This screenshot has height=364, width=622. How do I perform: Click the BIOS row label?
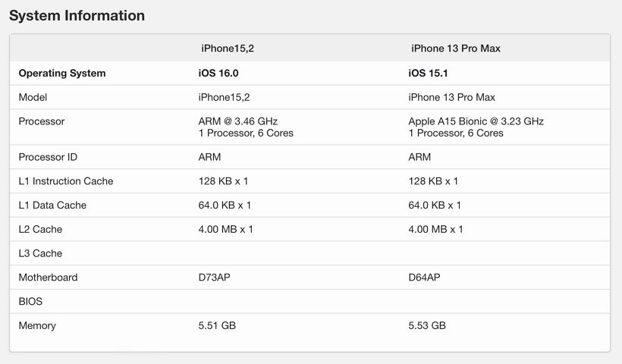point(30,302)
